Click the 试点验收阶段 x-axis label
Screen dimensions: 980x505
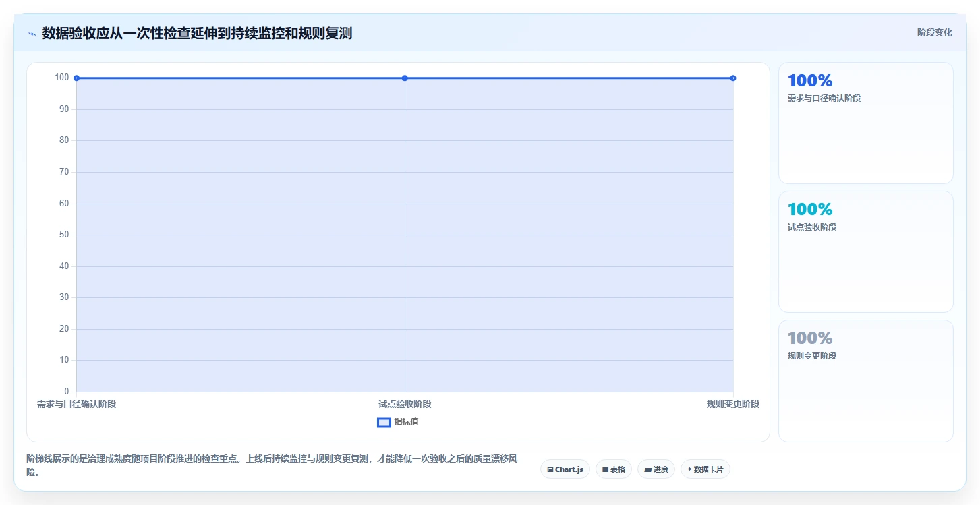405,404
